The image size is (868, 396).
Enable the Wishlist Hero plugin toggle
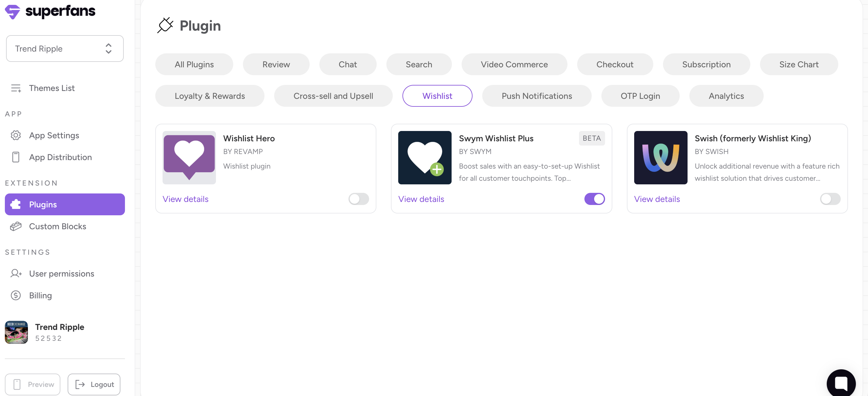pyautogui.click(x=358, y=199)
